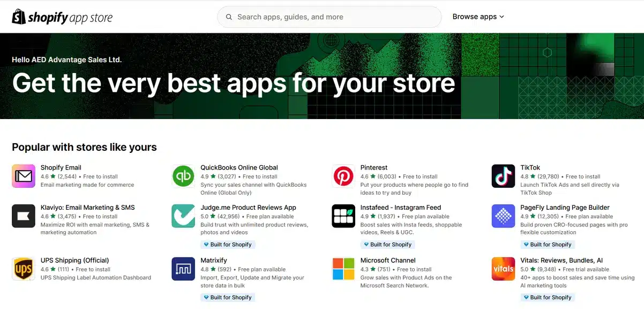This screenshot has width=644, height=309.
Task: Open the TikTok title link
Action: tap(530, 167)
